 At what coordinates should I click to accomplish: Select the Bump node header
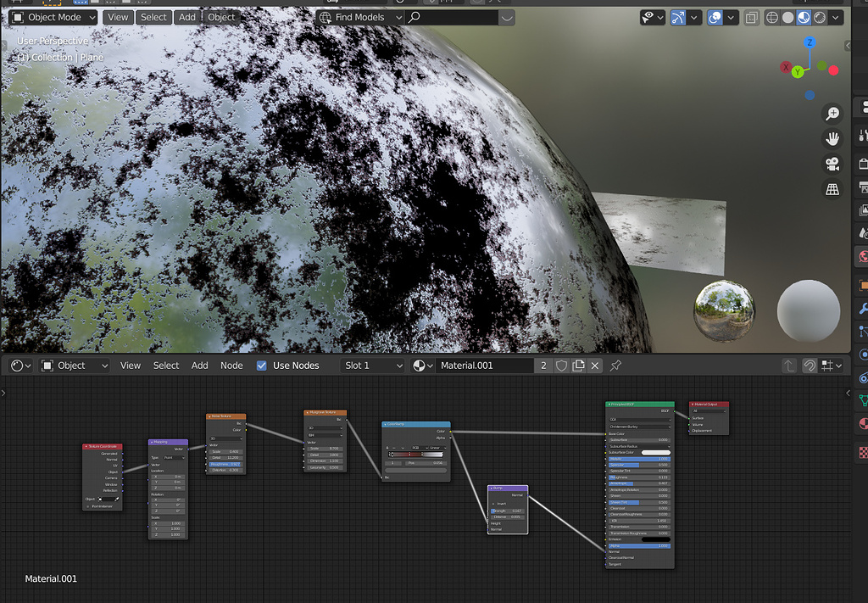coord(508,489)
